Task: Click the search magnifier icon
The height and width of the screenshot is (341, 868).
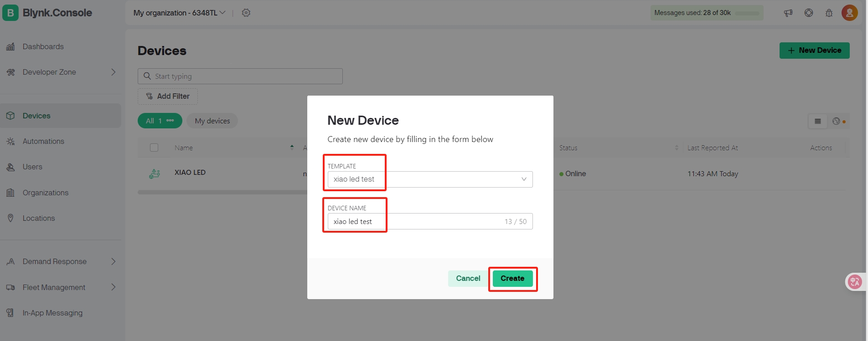Action: point(147,76)
